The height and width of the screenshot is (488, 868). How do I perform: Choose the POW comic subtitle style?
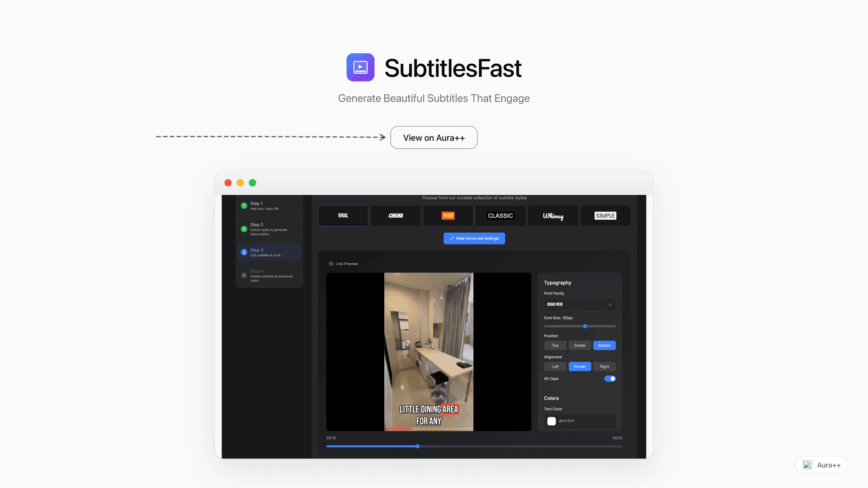tap(448, 216)
